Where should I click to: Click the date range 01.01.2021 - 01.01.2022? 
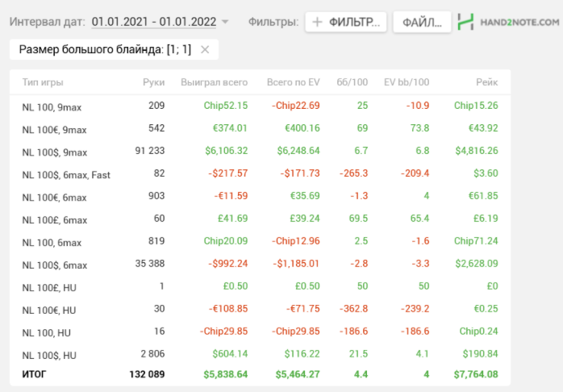coord(155,22)
